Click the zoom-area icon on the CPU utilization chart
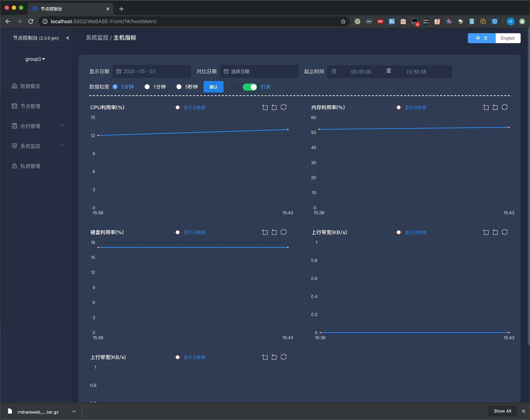This screenshot has height=420, width=530. point(265,107)
